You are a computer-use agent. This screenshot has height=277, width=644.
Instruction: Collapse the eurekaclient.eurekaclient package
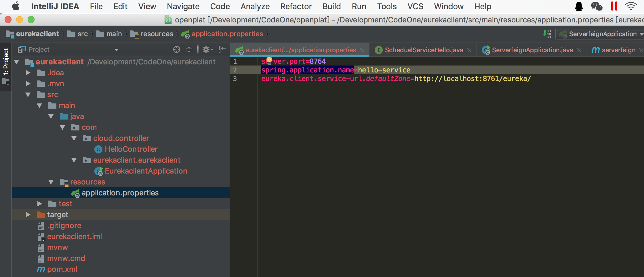click(x=74, y=160)
